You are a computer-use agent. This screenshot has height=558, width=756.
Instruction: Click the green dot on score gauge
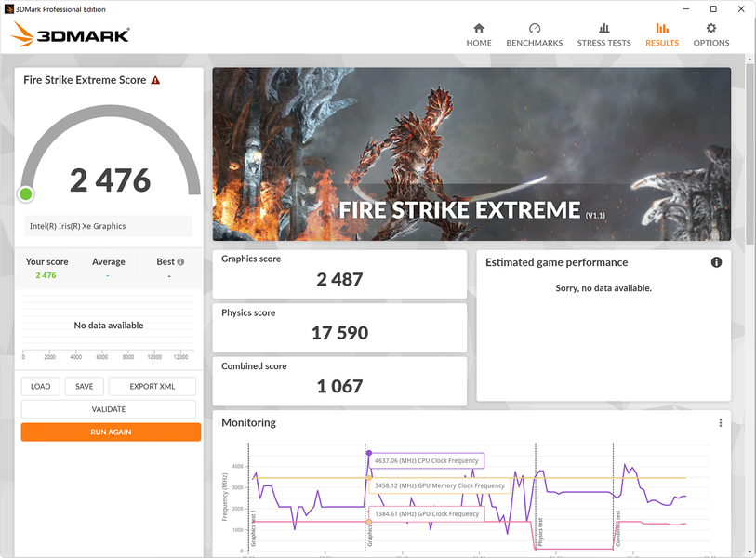25,194
